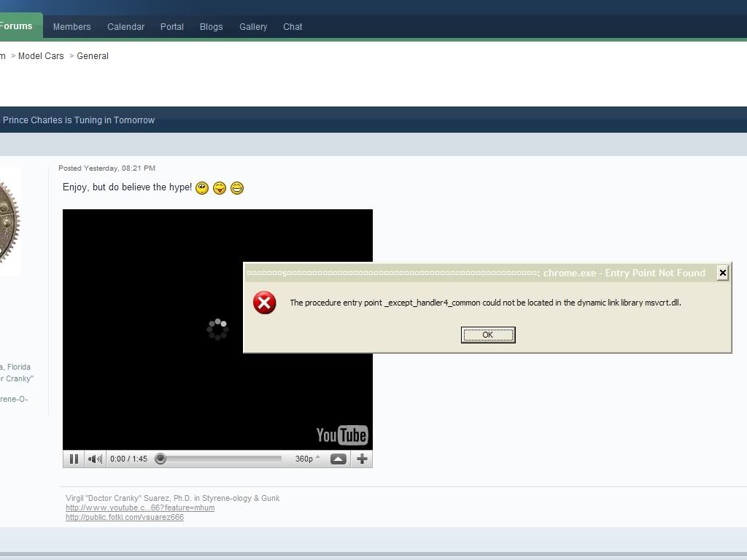Click the 0:00 / 1:45 time display
The height and width of the screenshot is (560, 747).
tap(128, 459)
